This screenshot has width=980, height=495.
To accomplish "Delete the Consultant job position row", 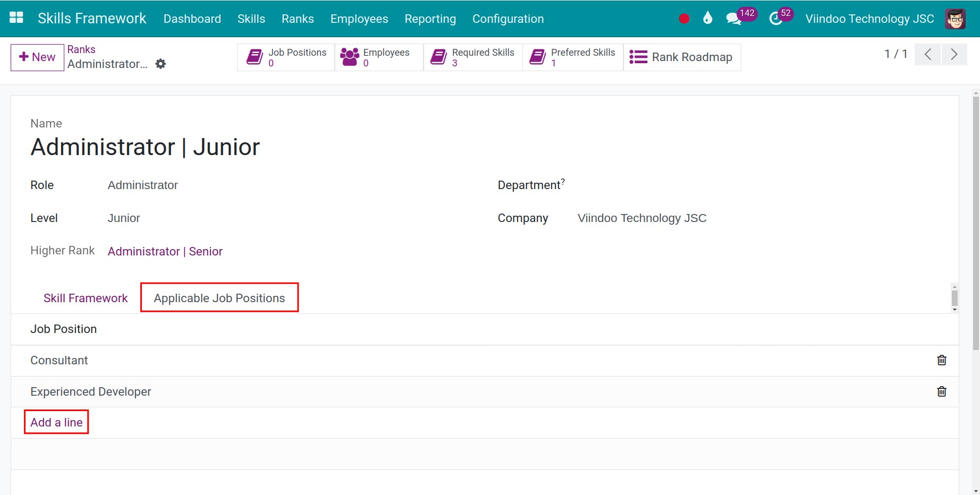I will coord(942,360).
